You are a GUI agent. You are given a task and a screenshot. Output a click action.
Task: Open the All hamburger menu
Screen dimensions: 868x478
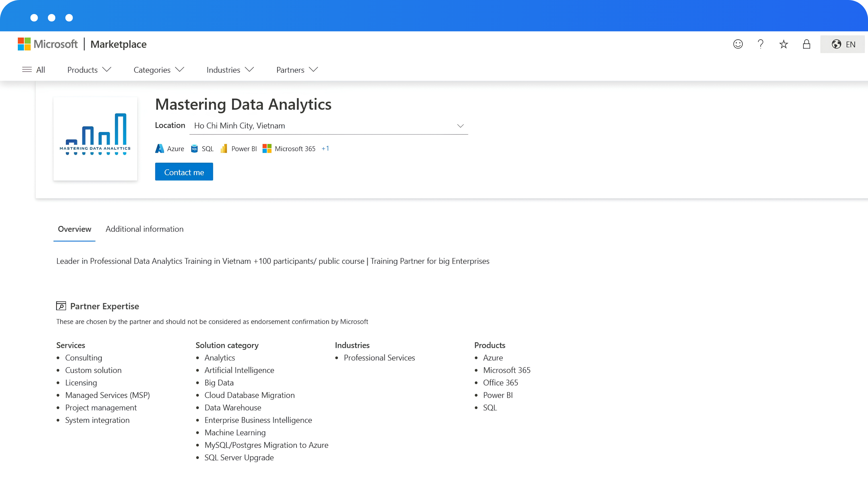coord(33,70)
